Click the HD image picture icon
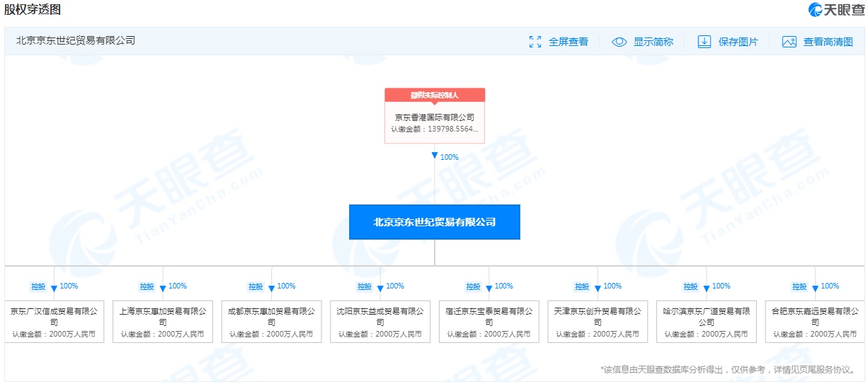Screen dimensions: 868x384 (x=789, y=42)
